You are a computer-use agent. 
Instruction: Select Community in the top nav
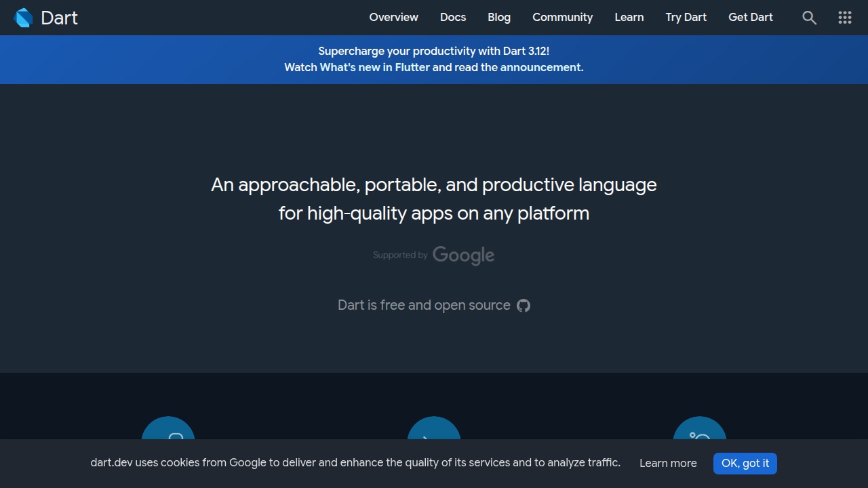pyautogui.click(x=562, y=18)
